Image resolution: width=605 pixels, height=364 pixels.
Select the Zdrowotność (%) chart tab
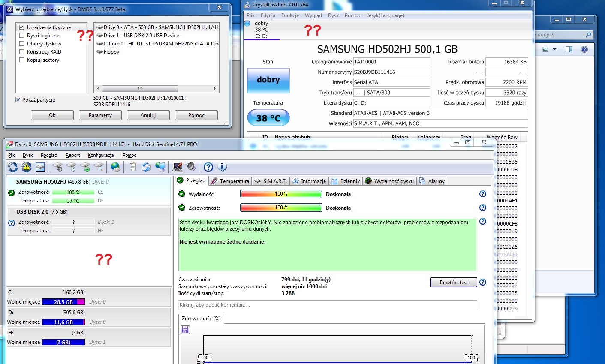(201, 319)
